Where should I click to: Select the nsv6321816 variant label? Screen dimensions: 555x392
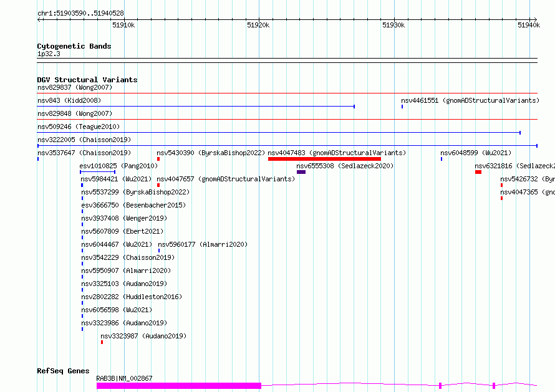click(x=514, y=166)
